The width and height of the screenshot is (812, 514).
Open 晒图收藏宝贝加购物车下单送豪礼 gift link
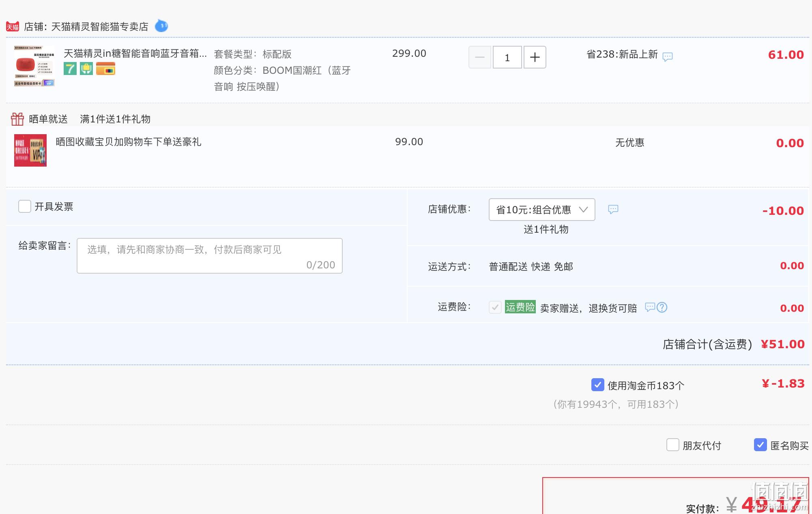pyautogui.click(x=129, y=142)
